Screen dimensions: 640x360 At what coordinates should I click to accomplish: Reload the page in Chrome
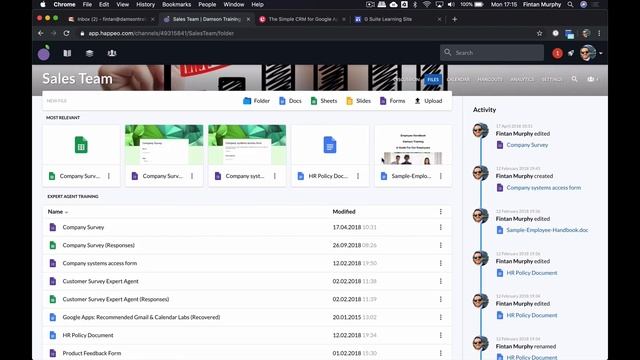66,33
